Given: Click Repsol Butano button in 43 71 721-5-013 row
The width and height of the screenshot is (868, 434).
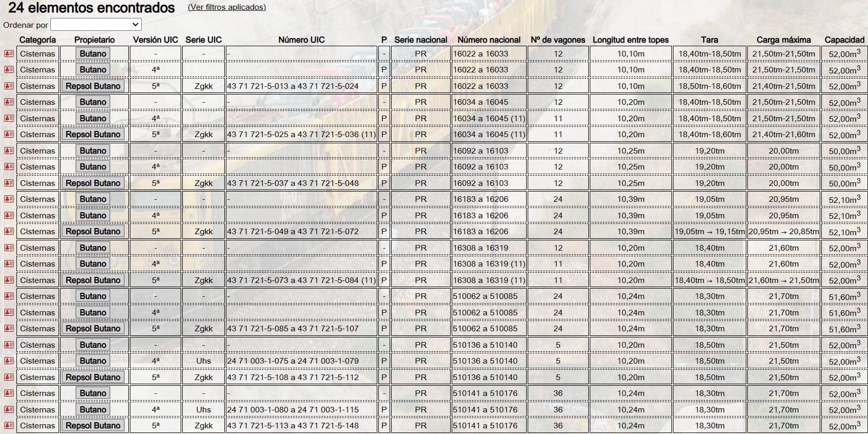Looking at the screenshot, I should (x=93, y=86).
